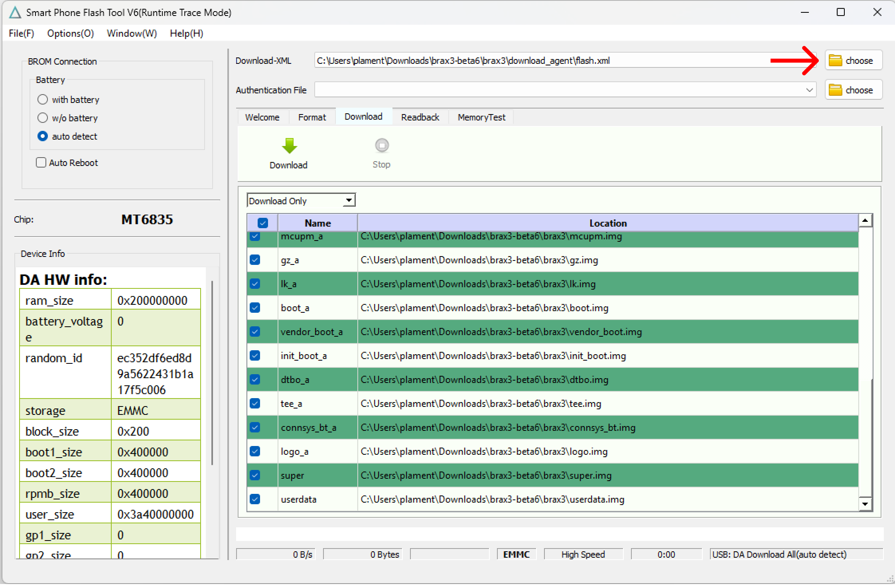This screenshot has width=895, height=588.
Task: Click the Download-XML path input field
Action: pos(565,61)
